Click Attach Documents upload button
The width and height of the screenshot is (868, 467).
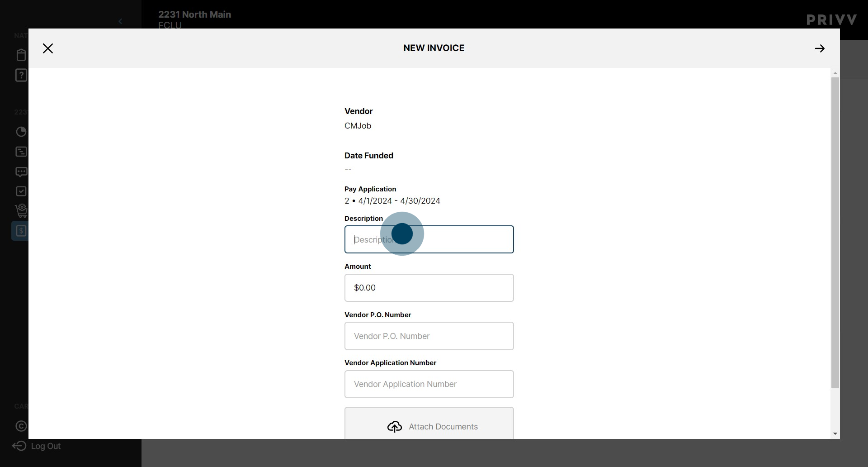(429, 424)
